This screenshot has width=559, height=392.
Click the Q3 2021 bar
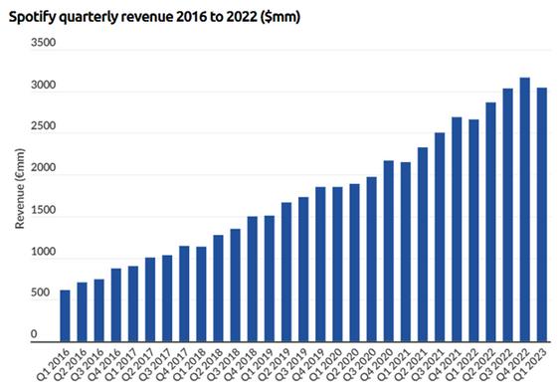(x=440, y=237)
